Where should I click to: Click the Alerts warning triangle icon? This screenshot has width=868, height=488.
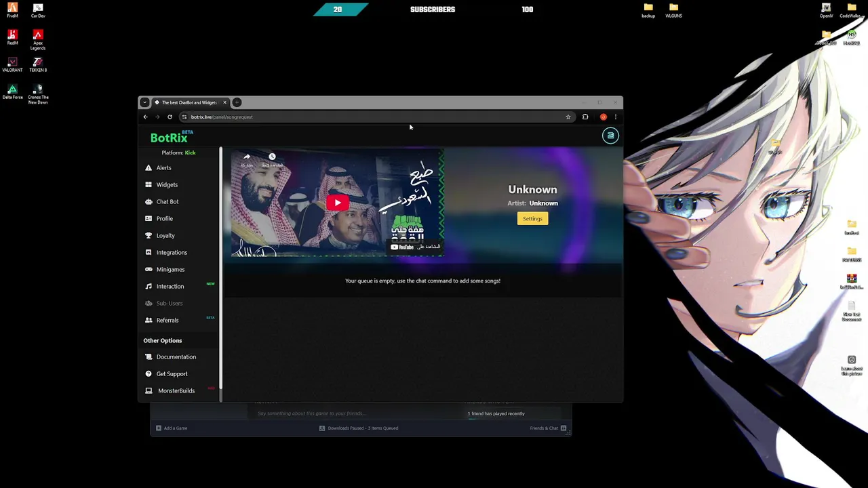pos(149,167)
